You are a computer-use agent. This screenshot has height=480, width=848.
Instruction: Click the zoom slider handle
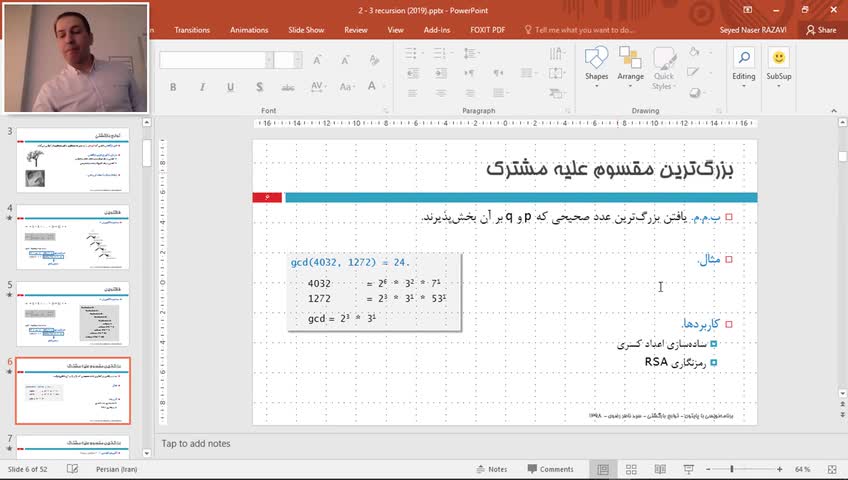(732, 469)
